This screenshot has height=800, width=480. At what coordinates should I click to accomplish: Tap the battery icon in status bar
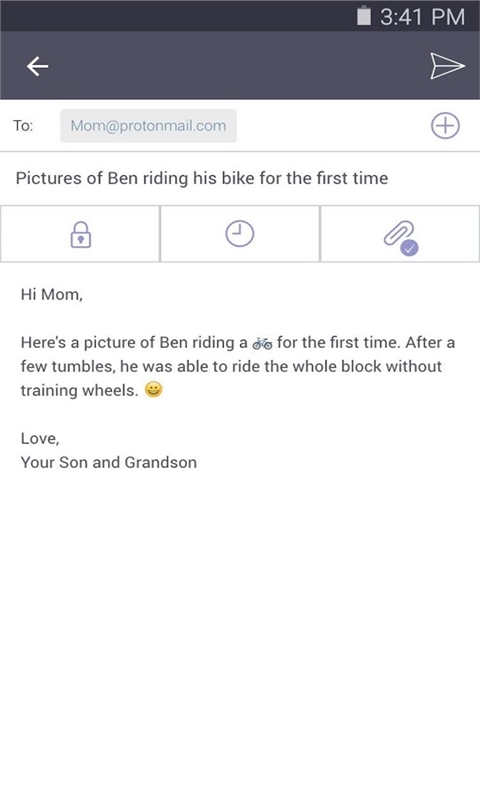363,16
